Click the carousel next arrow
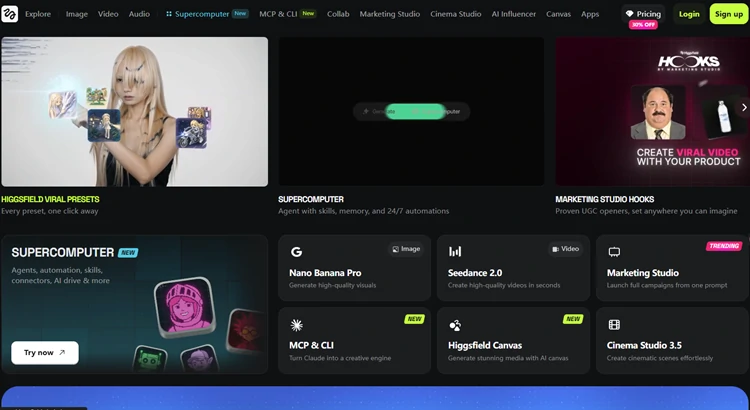The height and width of the screenshot is (410, 750). (x=744, y=108)
